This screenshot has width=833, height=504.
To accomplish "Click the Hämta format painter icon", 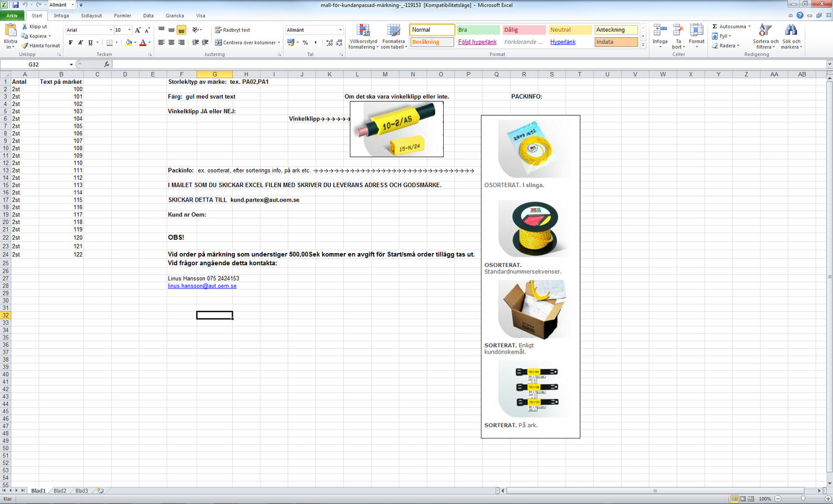I will [24, 46].
